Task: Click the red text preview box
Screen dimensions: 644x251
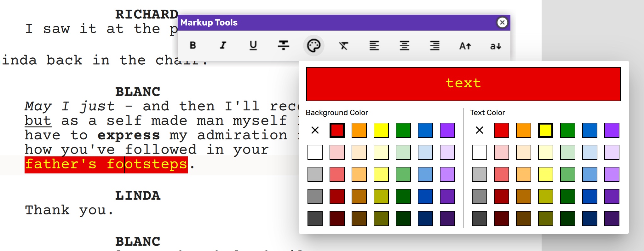Action: click(463, 84)
